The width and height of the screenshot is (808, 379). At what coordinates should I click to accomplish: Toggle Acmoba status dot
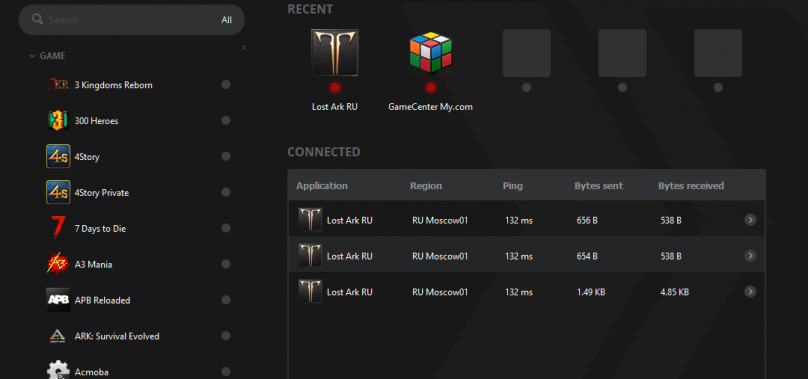click(x=226, y=372)
